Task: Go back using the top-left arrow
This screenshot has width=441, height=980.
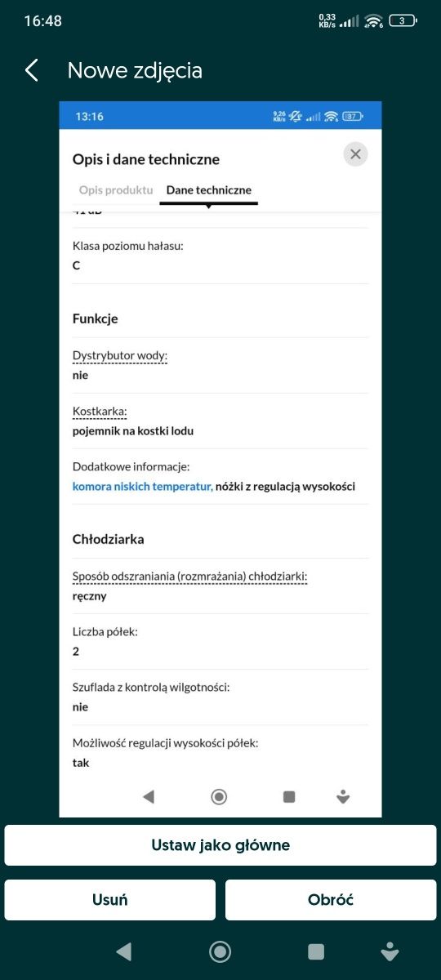Action: pyautogui.click(x=32, y=70)
